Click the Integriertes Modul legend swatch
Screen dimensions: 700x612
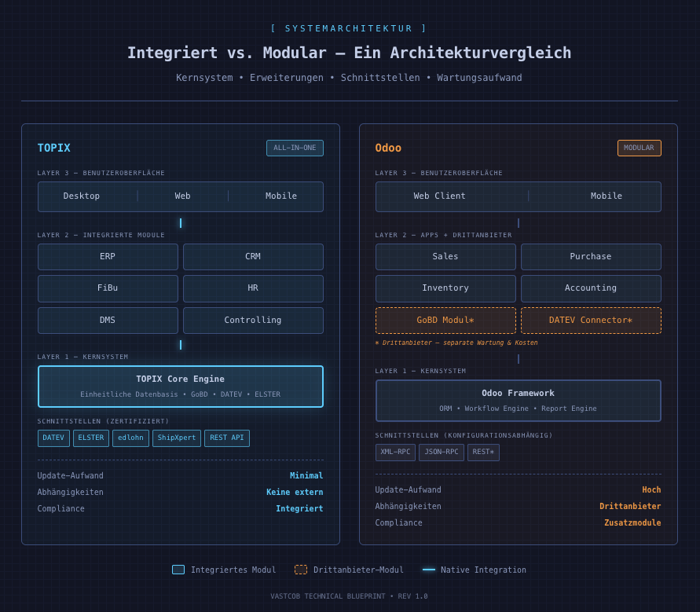click(x=178, y=570)
